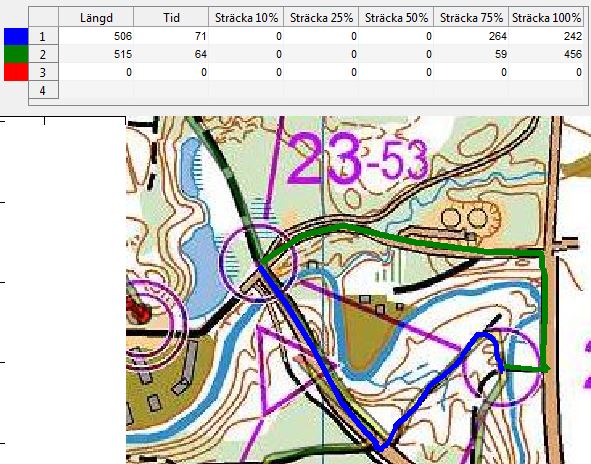Click the cell with value 456
This screenshot has height=464, width=591.
point(546,54)
